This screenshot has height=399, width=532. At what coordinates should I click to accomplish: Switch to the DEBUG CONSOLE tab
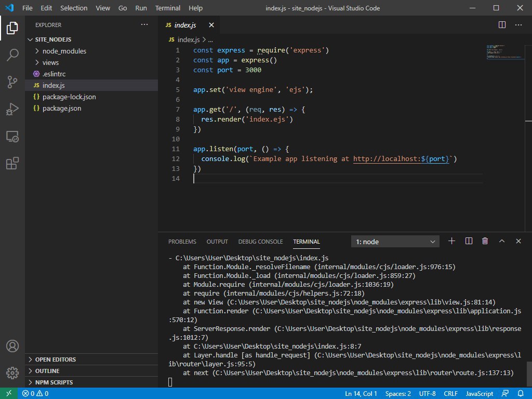[x=260, y=242]
